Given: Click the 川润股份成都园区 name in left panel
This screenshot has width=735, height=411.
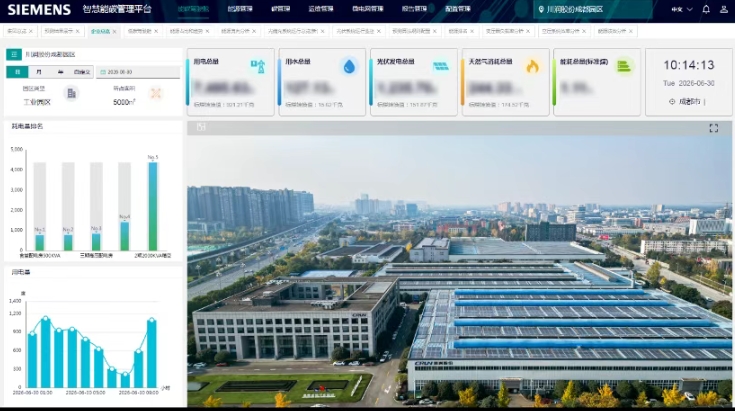Looking at the screenshot, I should pyautogui.click(x=50, y=54).
